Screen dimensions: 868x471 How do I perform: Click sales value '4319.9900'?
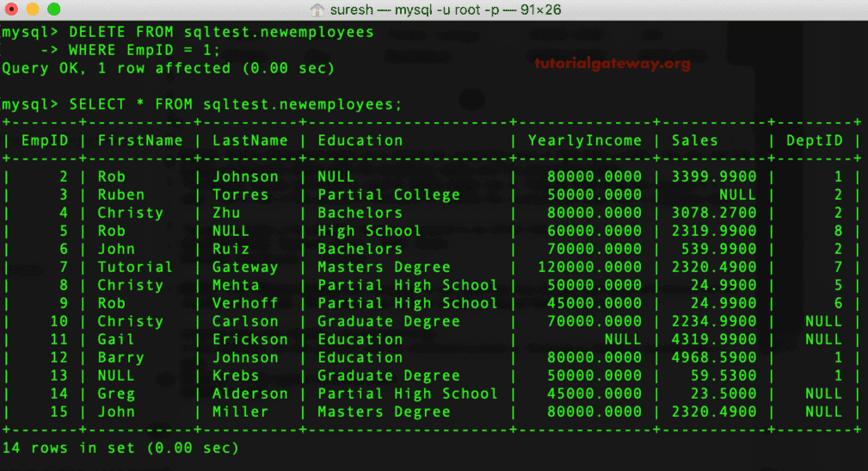tap(713, 339)
